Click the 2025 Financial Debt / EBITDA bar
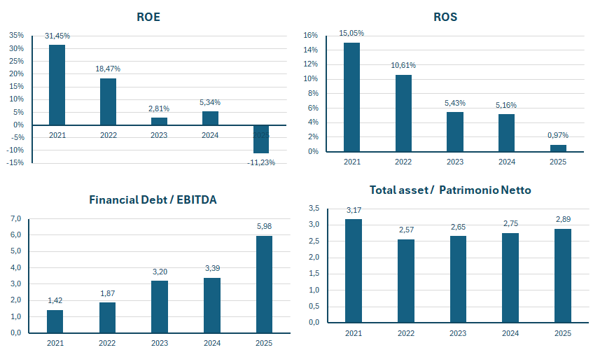 click(x=264, y=284)
